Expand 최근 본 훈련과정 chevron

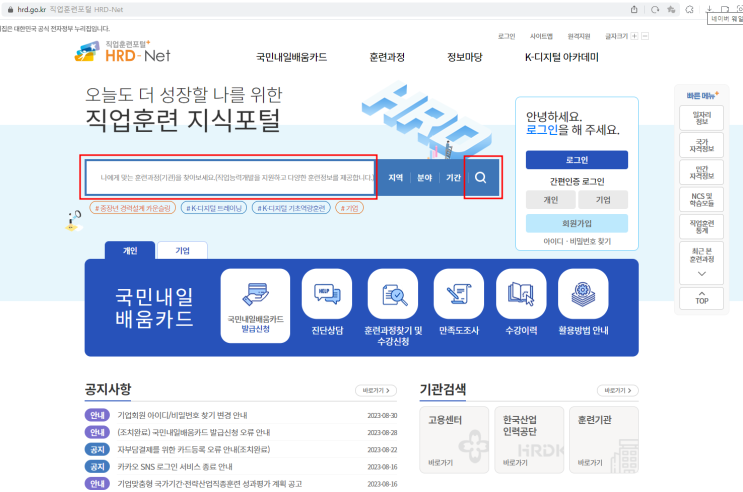point(702,273)
